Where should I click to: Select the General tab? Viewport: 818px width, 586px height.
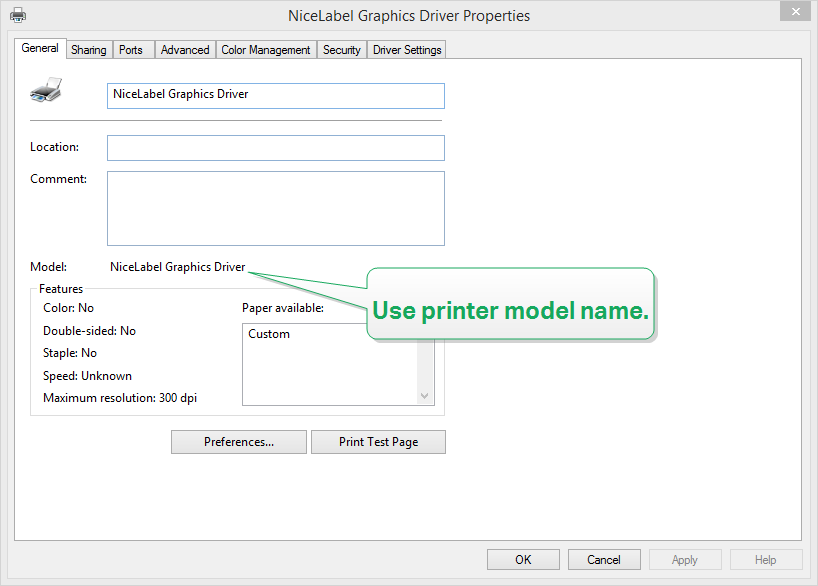pyautogui.click(x=40, y=48)
